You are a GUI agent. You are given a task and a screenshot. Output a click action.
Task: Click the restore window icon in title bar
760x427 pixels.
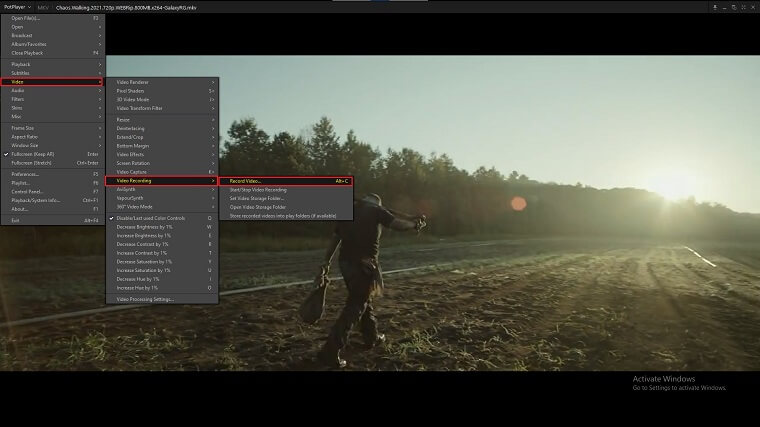pos(734,7)
